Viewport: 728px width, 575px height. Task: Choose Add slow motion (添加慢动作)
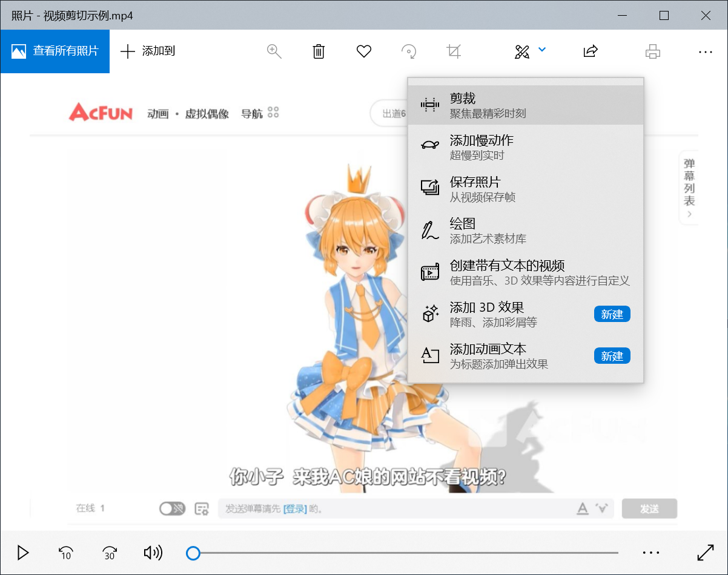click(x=526, y=147)
